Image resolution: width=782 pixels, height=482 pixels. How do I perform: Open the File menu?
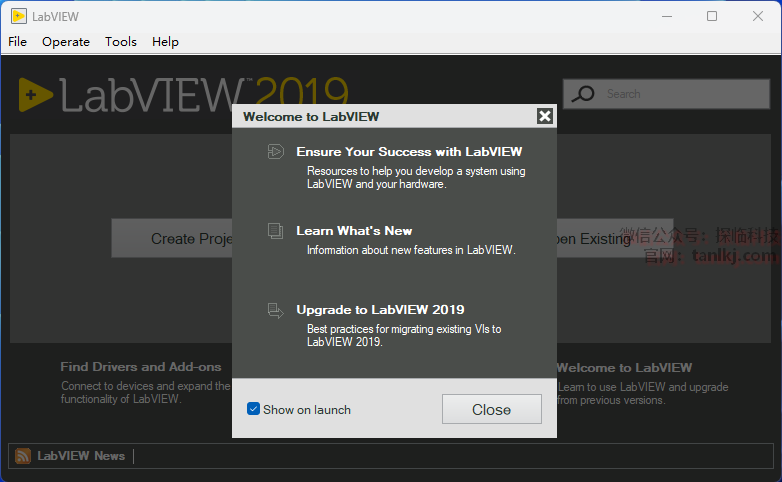pyautogui.click(x=17, y=42)
